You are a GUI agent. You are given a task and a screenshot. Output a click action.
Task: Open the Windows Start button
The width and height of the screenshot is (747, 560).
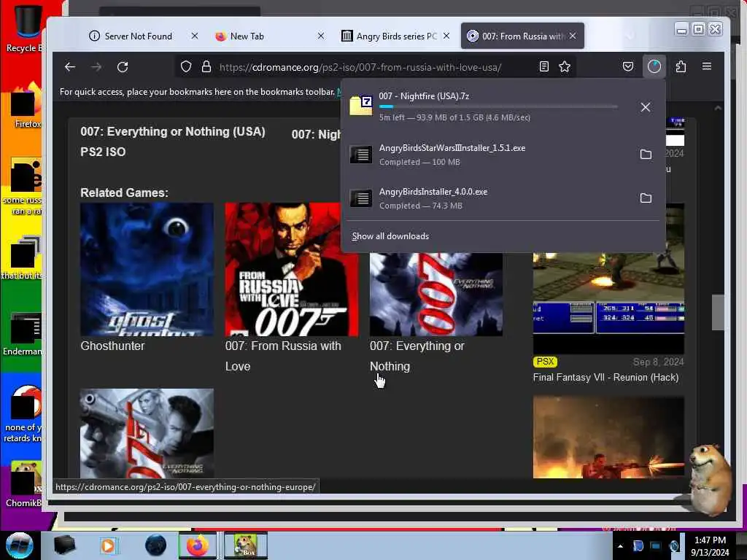(x=20, y=545)
